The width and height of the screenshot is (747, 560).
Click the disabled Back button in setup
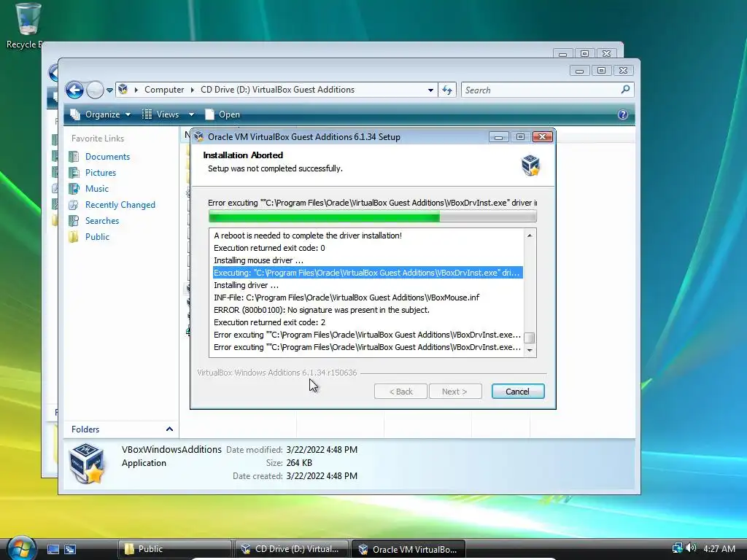(400, 392)
